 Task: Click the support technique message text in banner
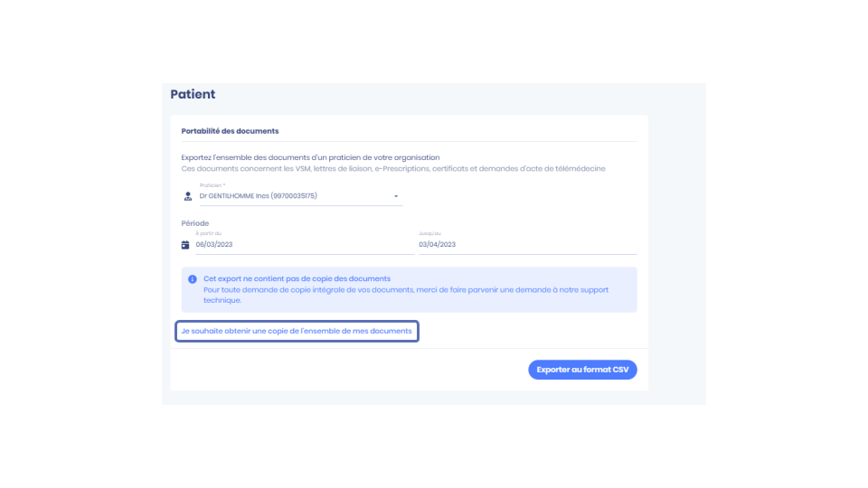406,295
